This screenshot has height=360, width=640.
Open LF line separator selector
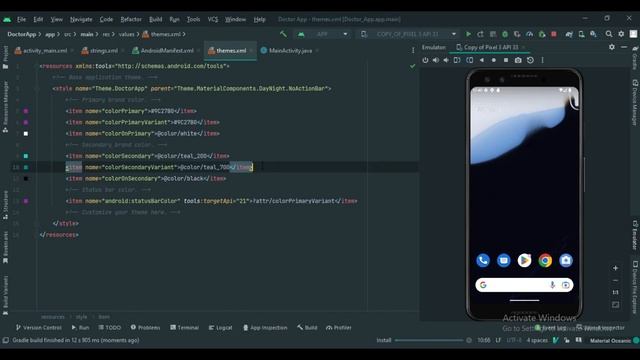498,340
